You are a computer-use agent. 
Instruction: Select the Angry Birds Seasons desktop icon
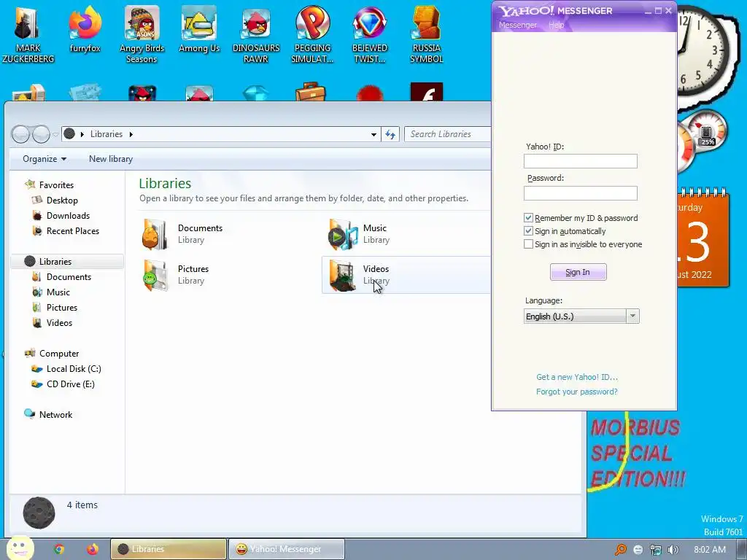142,34
